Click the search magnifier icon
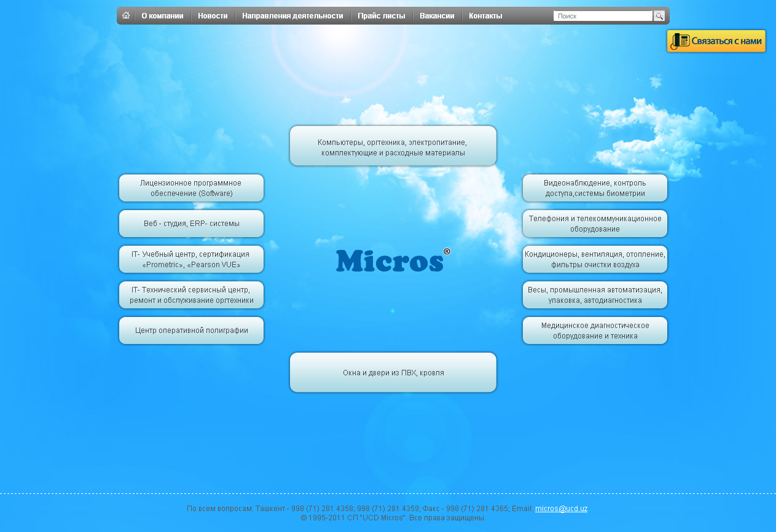Viewport: 776px width, 532px height. tap(659, 16)
